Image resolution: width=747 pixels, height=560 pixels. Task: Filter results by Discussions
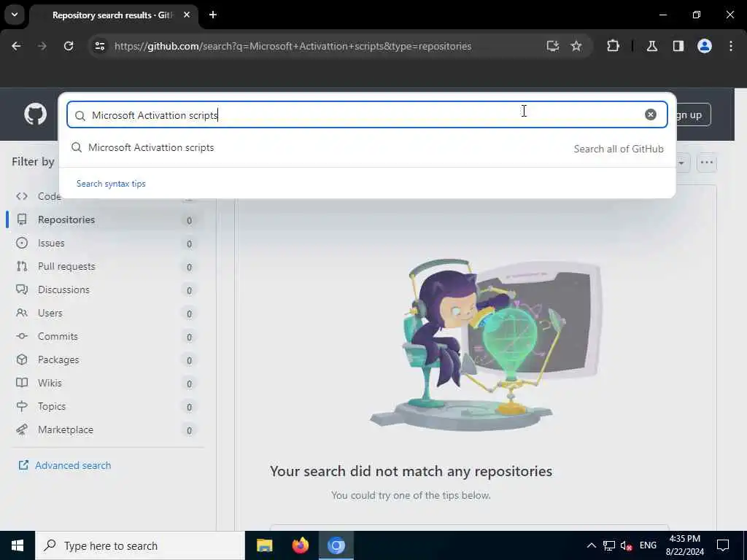106,289
